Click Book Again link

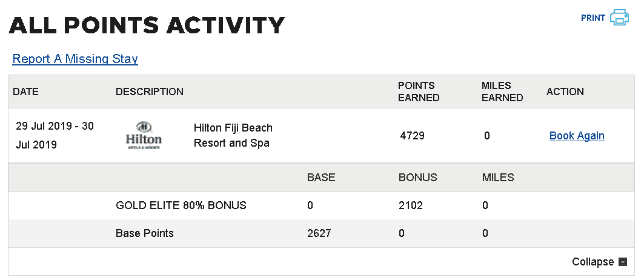coord(577,136)
